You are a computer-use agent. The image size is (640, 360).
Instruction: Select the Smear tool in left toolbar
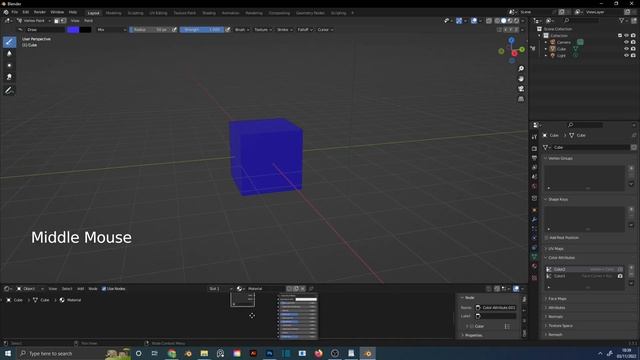click(9, 77)
